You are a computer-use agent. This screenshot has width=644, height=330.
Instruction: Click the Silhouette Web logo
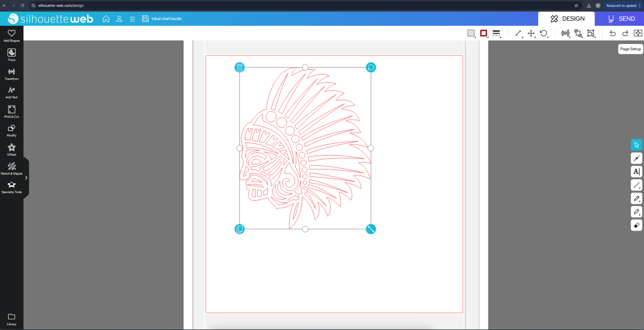pos(50,19)
